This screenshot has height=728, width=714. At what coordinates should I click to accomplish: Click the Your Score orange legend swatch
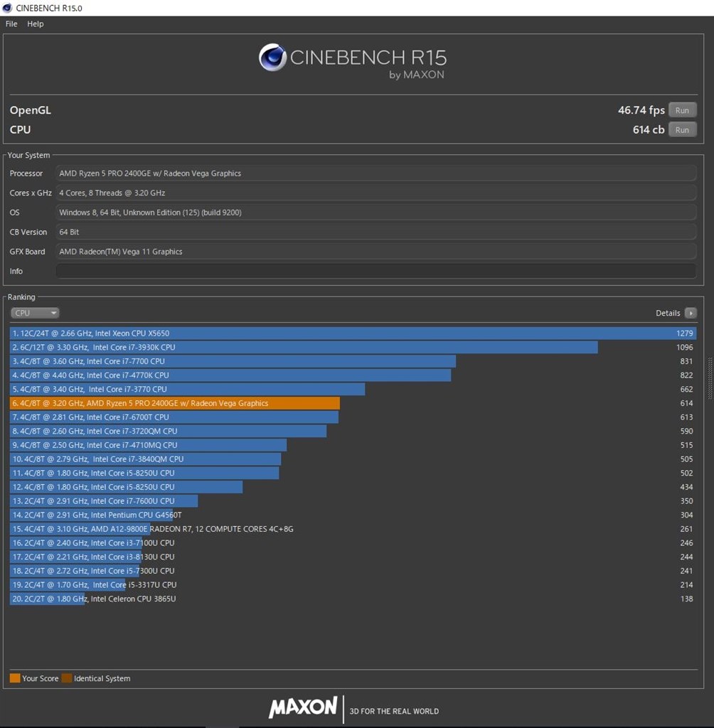15,678
